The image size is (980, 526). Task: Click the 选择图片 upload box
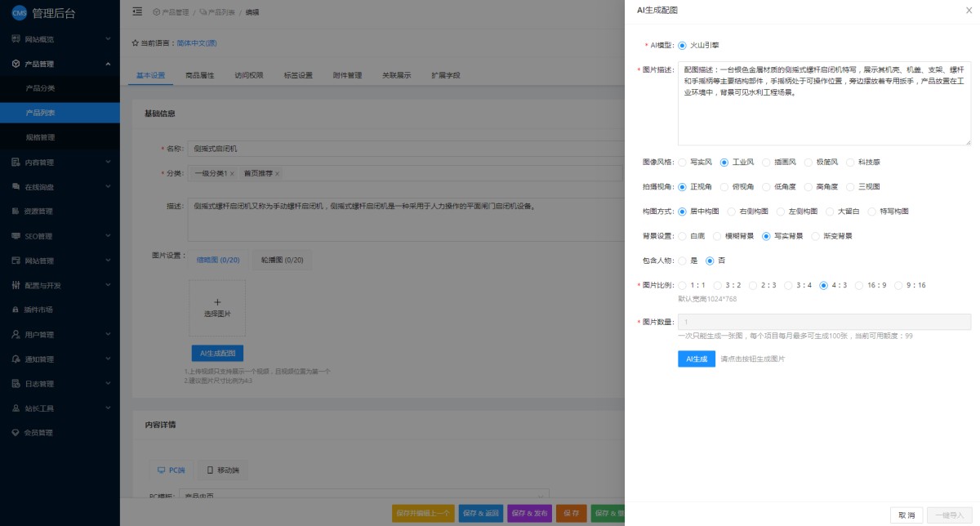point(217,308)
